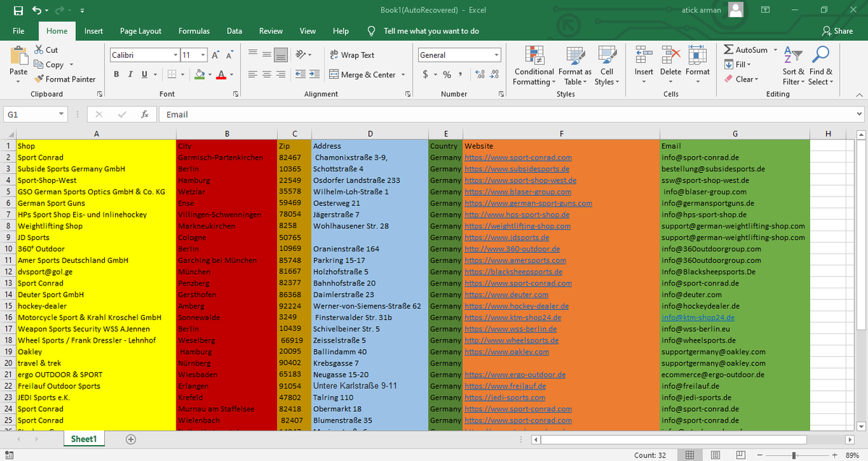Add a new sheet with plus button

click(131, 439)
